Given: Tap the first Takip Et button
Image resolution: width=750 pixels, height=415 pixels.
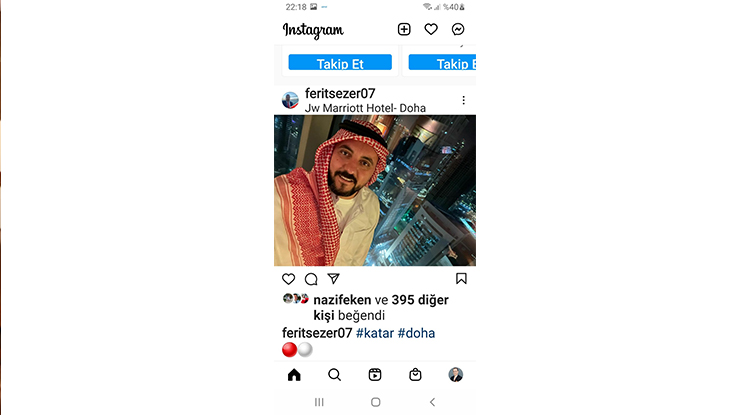Looking at the screenshot, I should 340,63.
